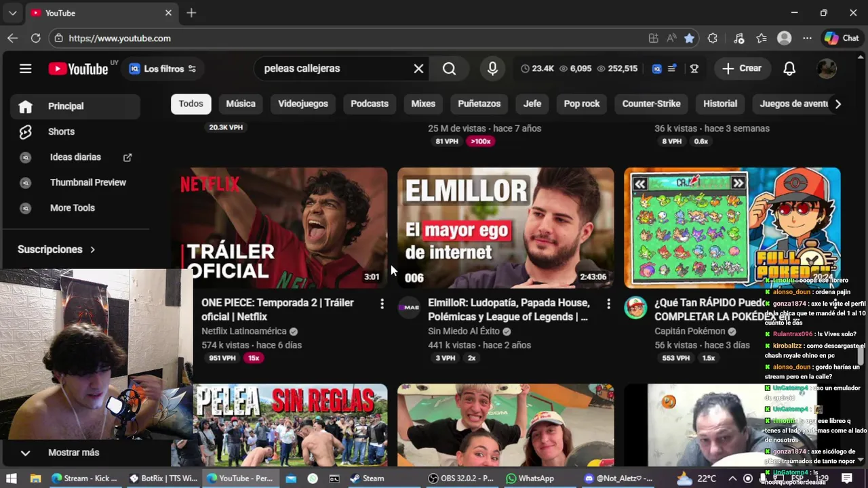Open Edge read aloud icon
Viewport: 868px width, 488px height.
click(671, 39)
